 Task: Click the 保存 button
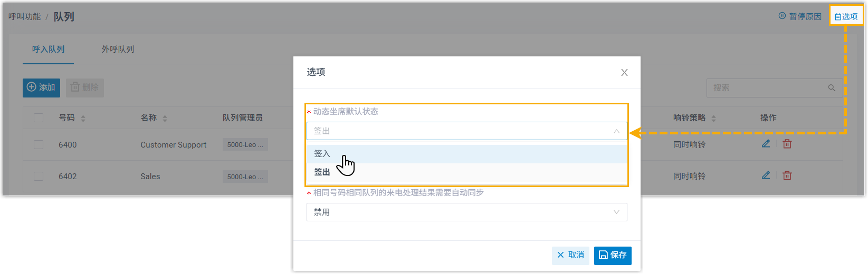tap(613, 256)
